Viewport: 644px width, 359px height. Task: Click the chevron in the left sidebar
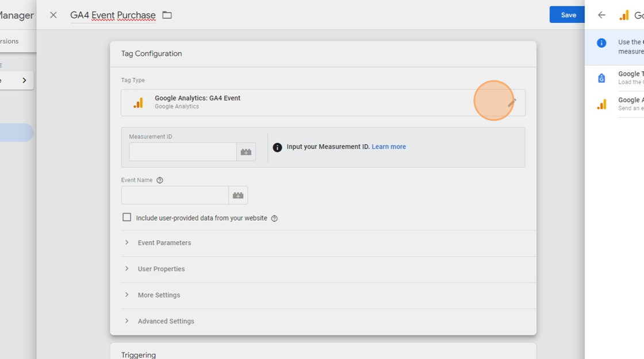coord(24,80)
